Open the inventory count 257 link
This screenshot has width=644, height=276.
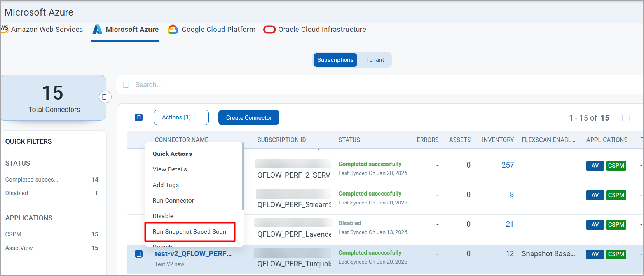pyautogui.click(x=507, y=165)
